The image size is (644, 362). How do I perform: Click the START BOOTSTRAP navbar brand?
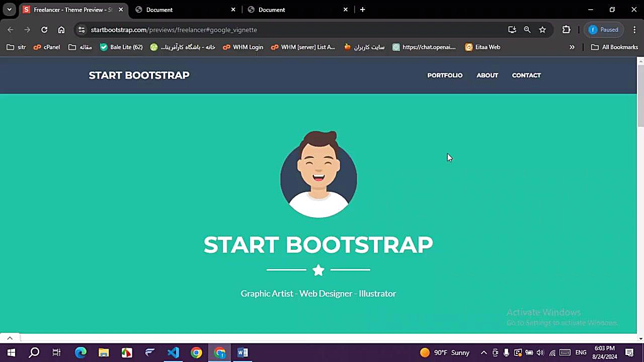click(139, 75)
